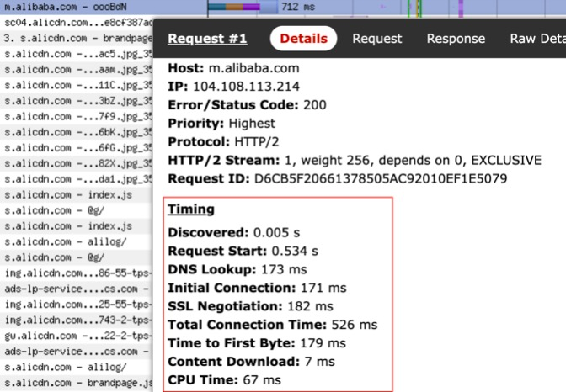Viewport: 571px width, 392px height.
Task: Click the Timing section heading
Action: pos(191,209)
